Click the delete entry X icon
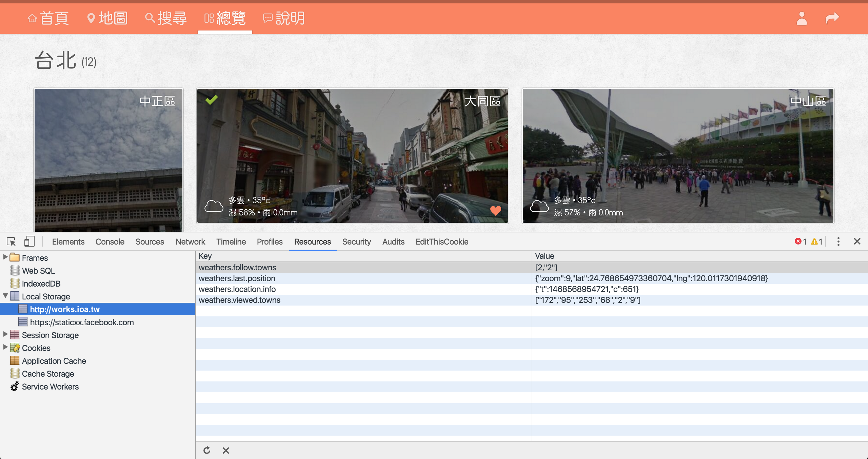868x459 pixels. (226, 450)
